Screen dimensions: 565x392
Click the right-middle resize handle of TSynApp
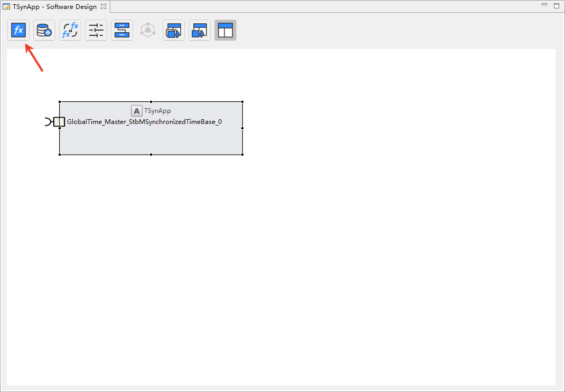[x=242, y=128]
